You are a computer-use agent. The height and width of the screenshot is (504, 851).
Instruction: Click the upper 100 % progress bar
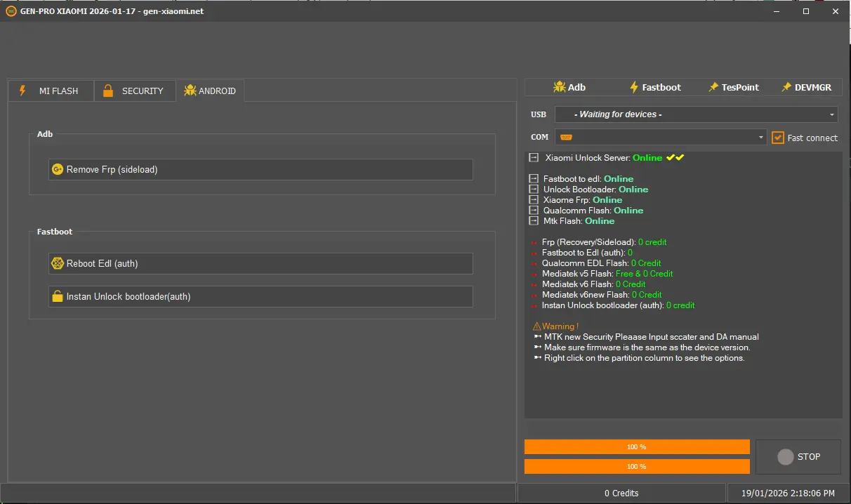pyautogui.click(x=637, y=446)
